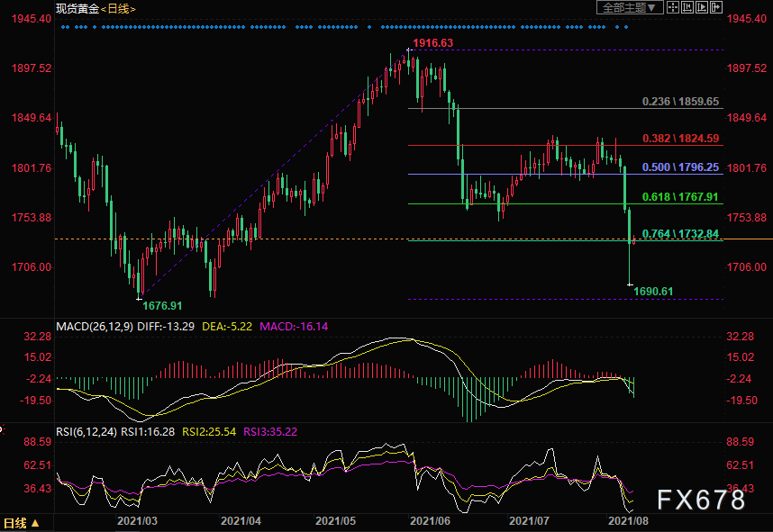This screenshot has width=773, height=532.
Task: Click the RSI2:25.54 value
Action: click(x=209, y=432)
